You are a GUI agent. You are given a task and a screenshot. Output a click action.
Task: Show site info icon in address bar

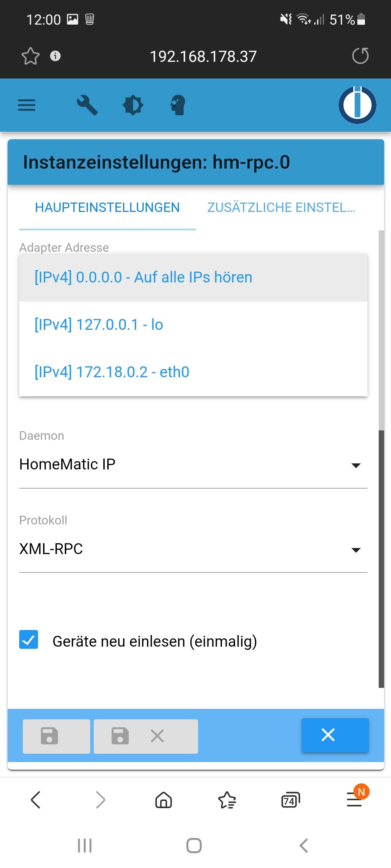55,56
